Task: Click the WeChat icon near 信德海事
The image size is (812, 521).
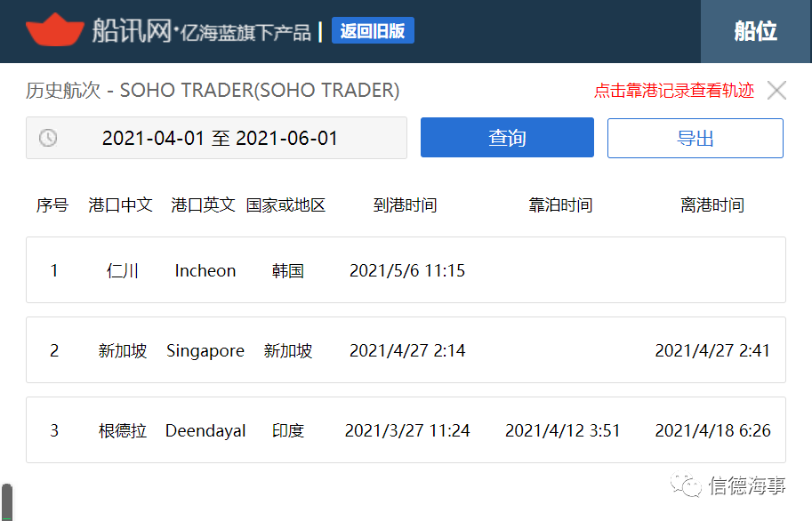Action: point(685,485)
